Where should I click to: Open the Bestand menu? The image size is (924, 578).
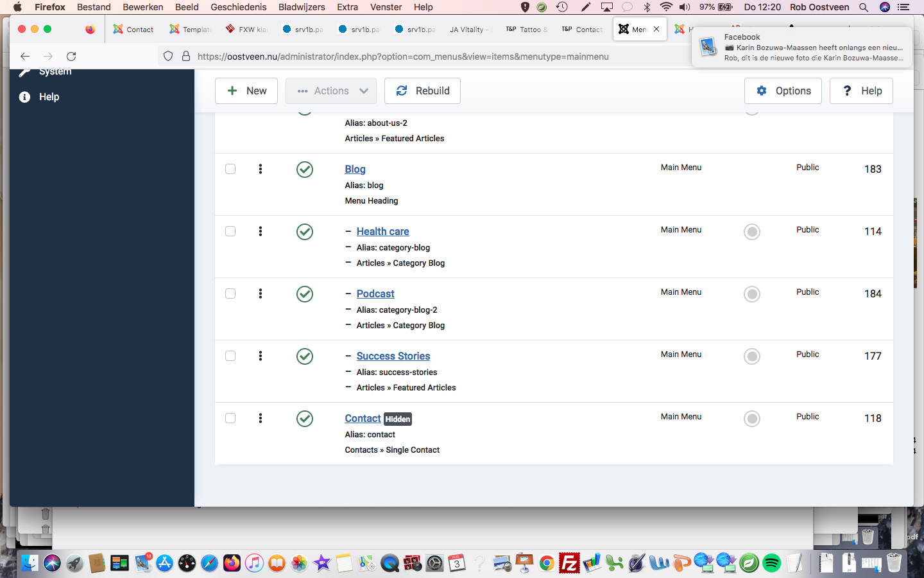point(94,7)
